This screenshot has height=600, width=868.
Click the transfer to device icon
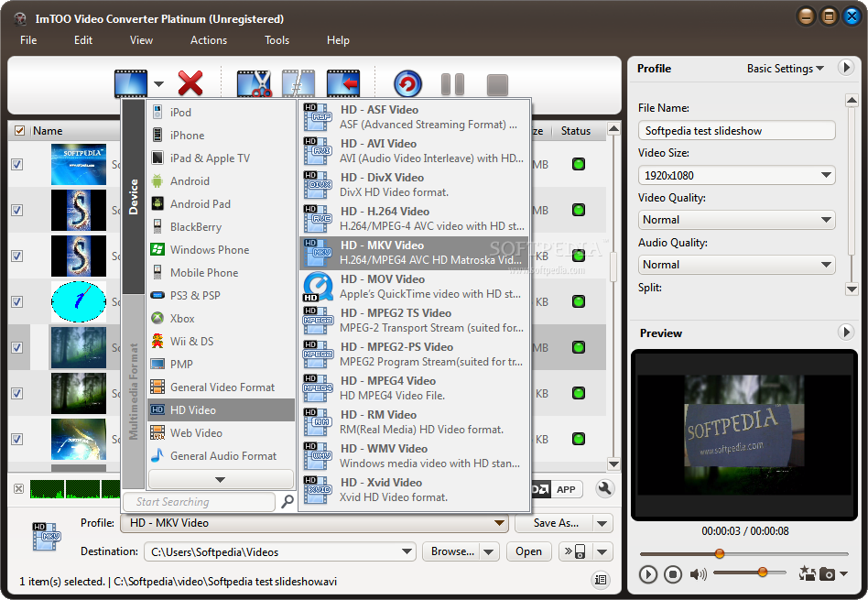point(575,551)
